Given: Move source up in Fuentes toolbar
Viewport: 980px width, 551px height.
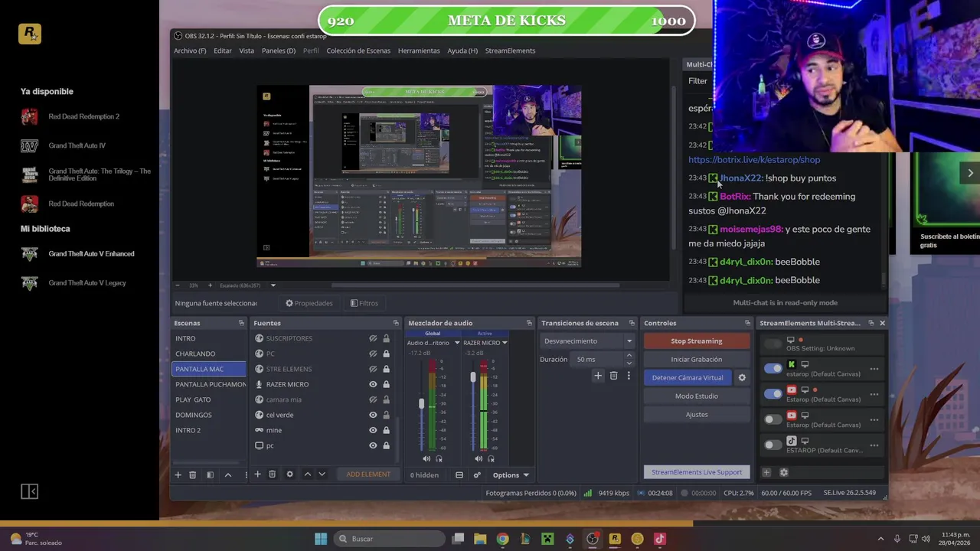Looking at the screenshot, I should [307, 474].
